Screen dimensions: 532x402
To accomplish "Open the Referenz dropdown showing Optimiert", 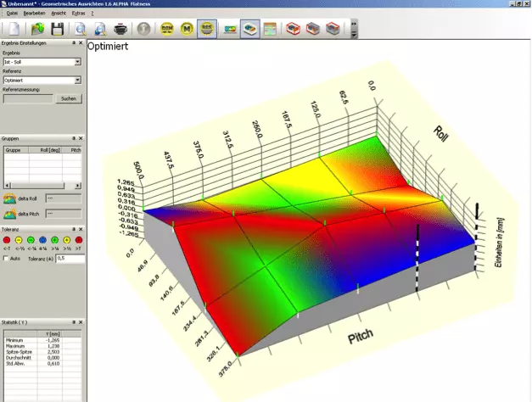I will tap(77, 81).
